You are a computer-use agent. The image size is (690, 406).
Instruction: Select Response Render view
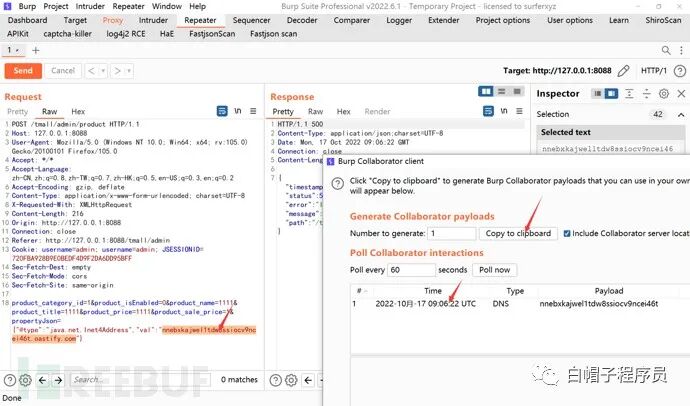(x=378, y=112)
